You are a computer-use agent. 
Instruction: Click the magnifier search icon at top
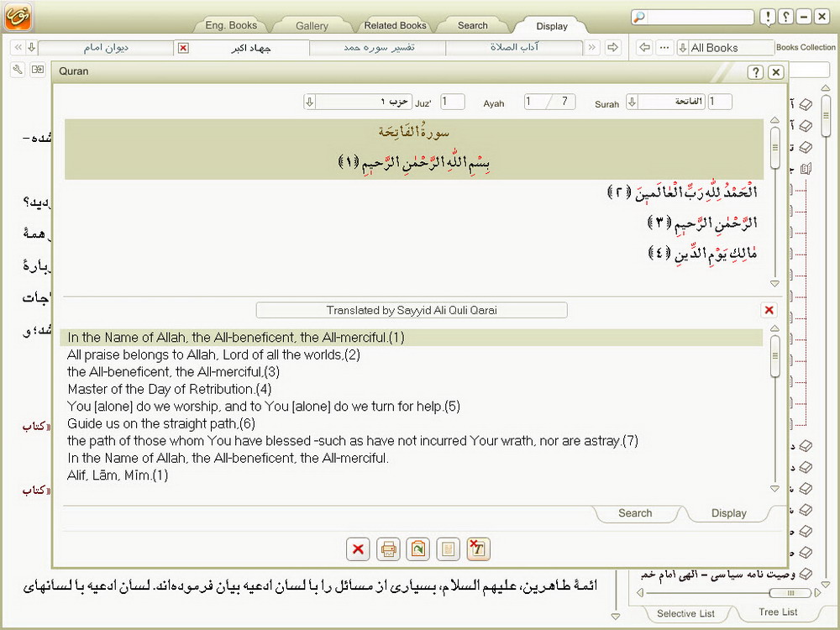(639, 17)
